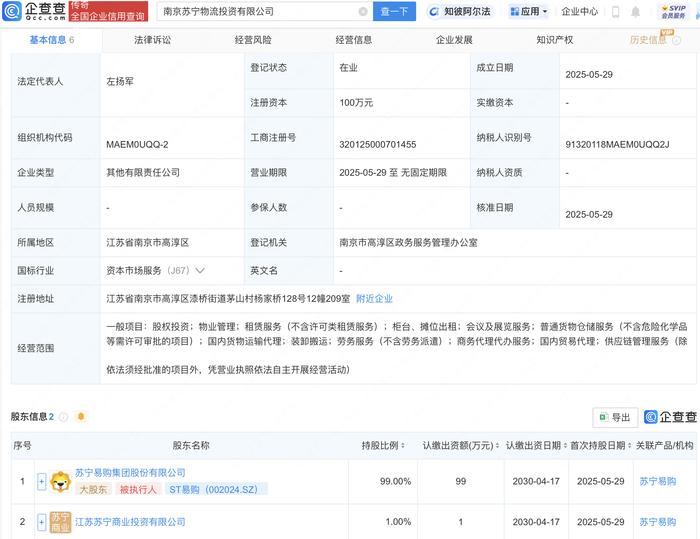Open 知彼阿尔法

pyautogui.click(x=459, y=12)
